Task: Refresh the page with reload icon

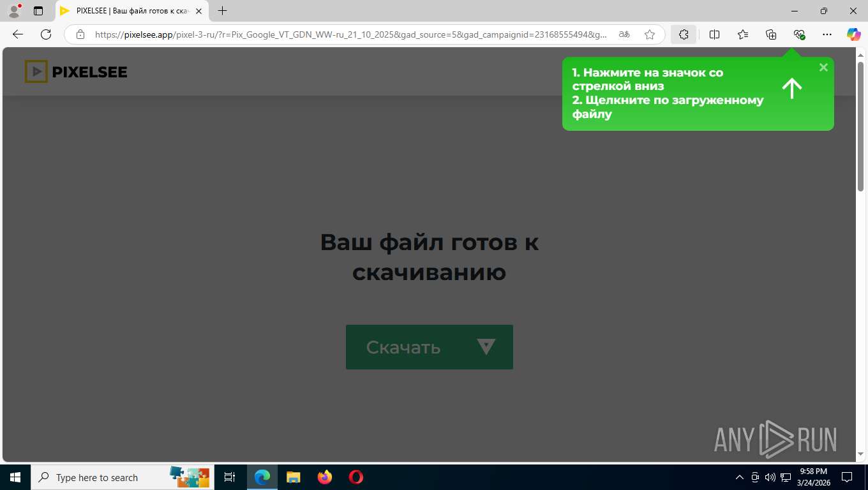Action: 46,34
